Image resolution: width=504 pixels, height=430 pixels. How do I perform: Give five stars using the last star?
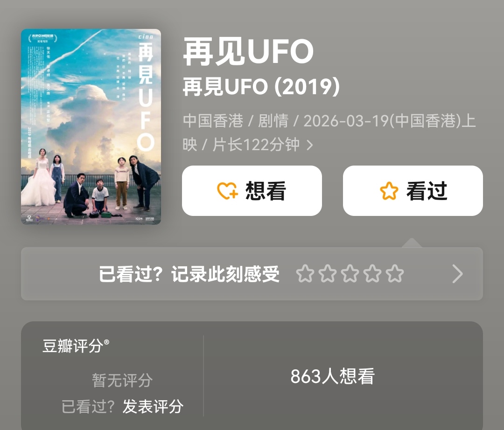point(395,274)
